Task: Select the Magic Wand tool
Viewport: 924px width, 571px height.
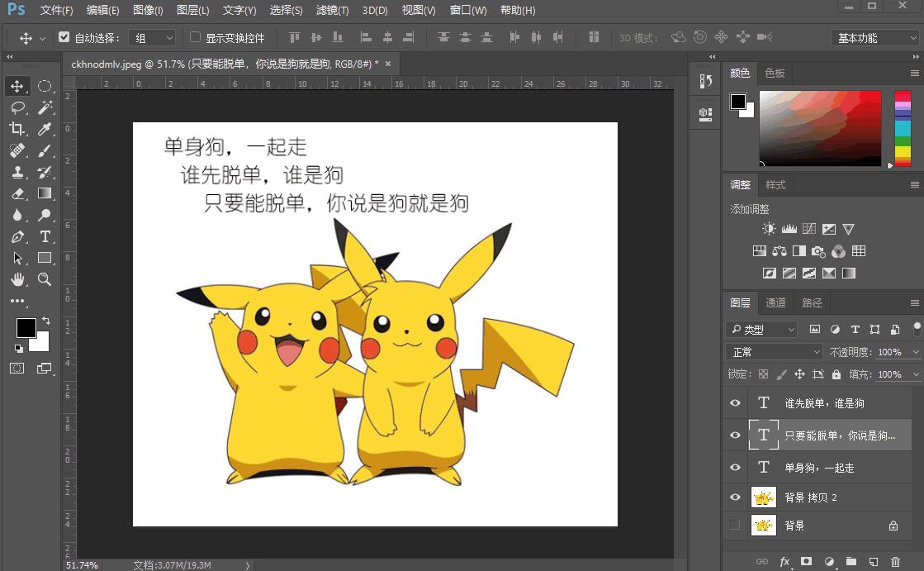Action: [x=45, y=107]
